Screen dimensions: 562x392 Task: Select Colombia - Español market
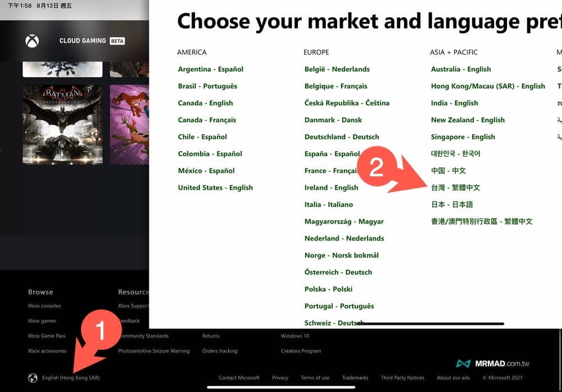point(210,154)
